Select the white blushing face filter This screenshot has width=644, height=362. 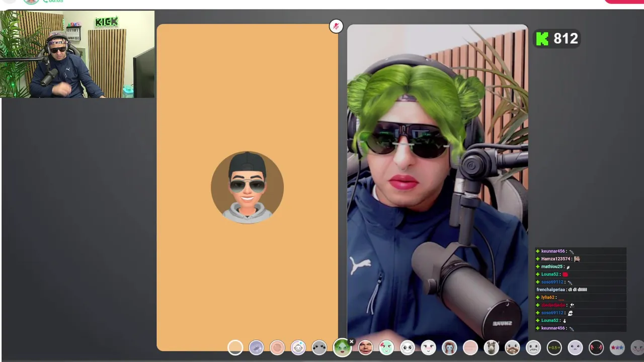point(428,347)
